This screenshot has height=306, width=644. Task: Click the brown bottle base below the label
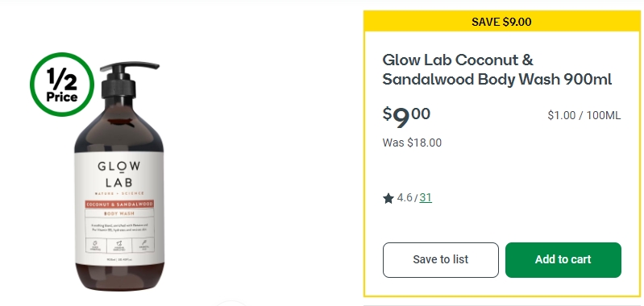pyautogui.click(x=119, y=276)
